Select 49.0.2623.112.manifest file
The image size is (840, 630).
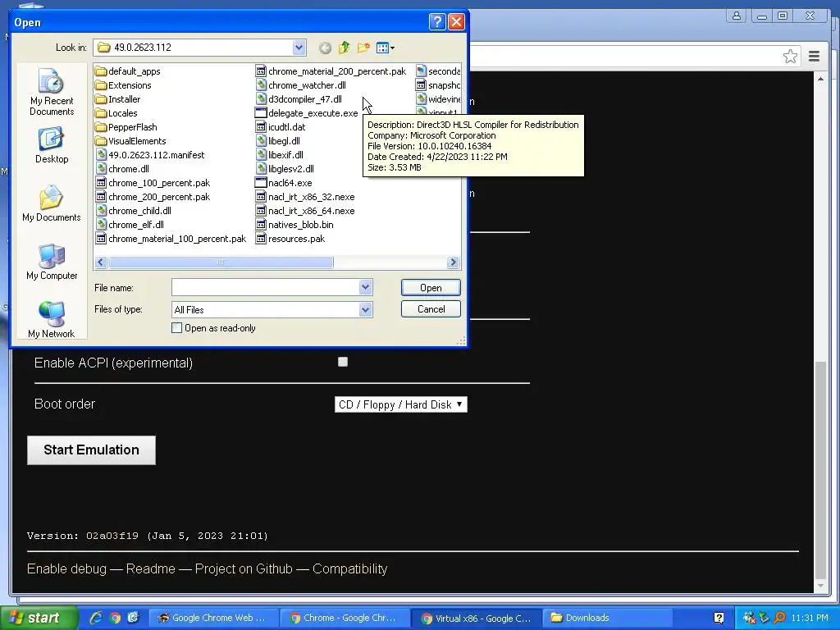pos(150,155)
